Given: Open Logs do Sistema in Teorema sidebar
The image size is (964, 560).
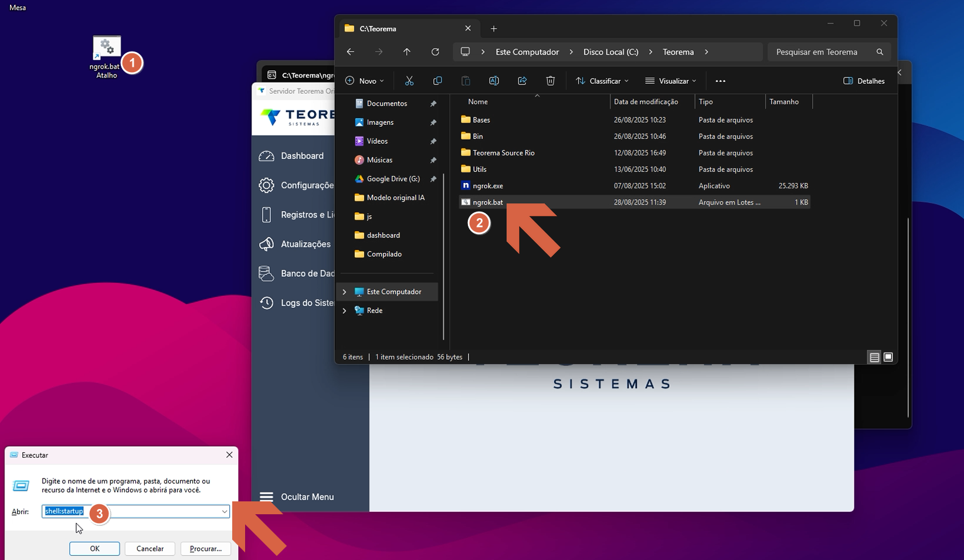Looking at the screenshot, I should tap(296, 303).
